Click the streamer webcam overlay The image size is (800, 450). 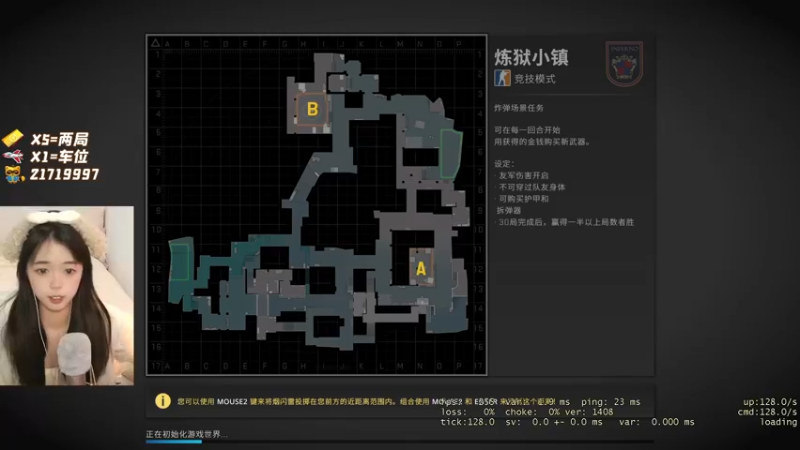67,295
